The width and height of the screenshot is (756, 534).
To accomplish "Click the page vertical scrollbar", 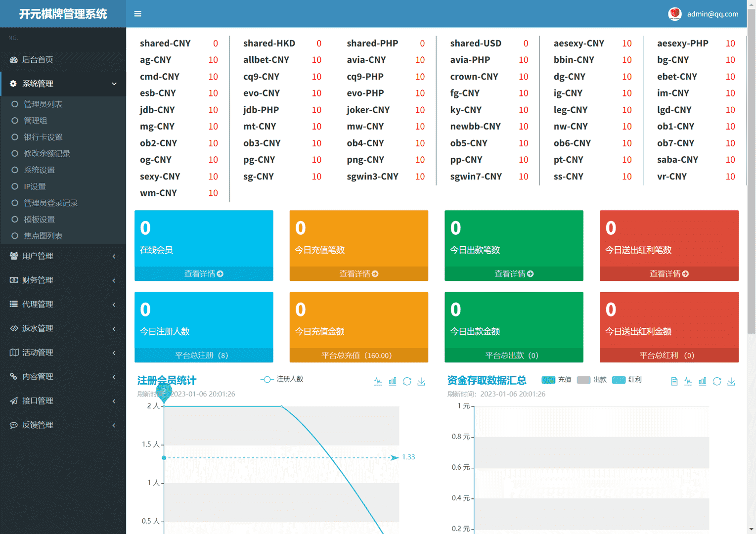I will (x=751, y=198).
